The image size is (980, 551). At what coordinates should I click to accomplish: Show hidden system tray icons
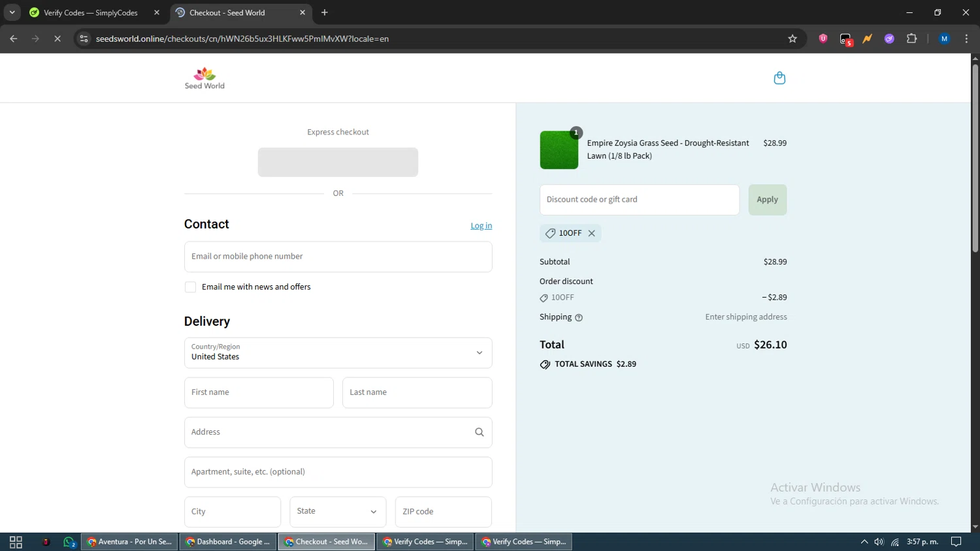coord(864,542)
